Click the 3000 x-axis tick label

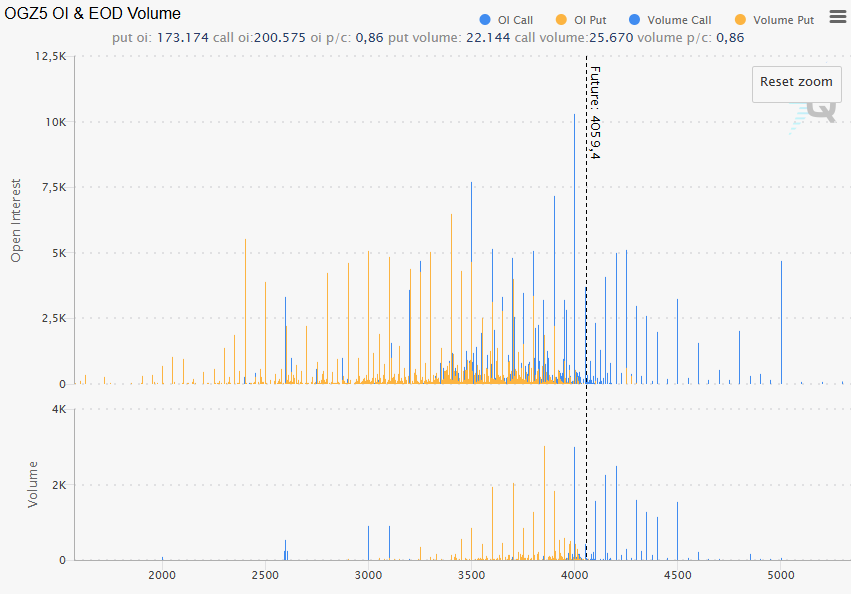tap(368, 575)
